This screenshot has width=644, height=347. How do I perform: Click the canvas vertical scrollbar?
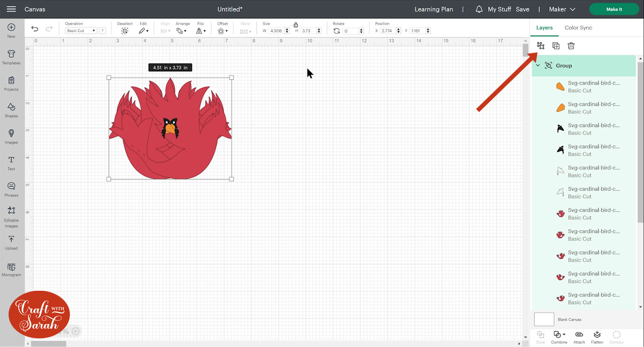(x=526, y=50)
